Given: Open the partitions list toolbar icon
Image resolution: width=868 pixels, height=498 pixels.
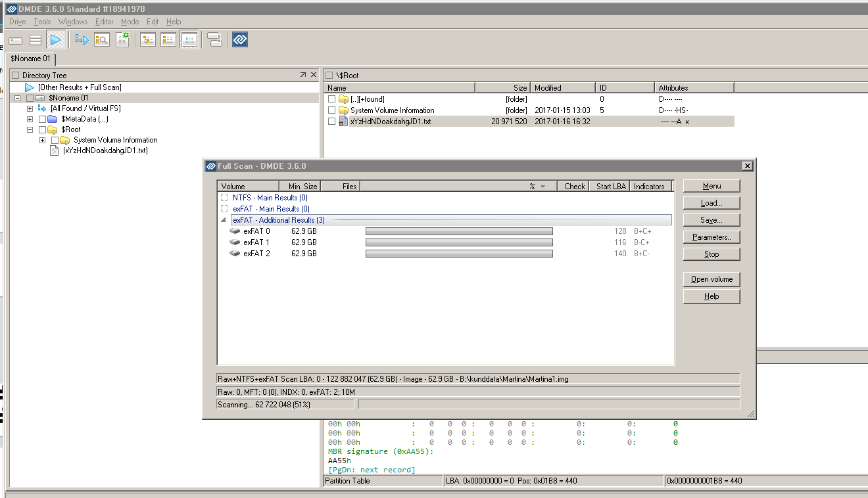Looking at the screenshot, I should coord(36,40).
